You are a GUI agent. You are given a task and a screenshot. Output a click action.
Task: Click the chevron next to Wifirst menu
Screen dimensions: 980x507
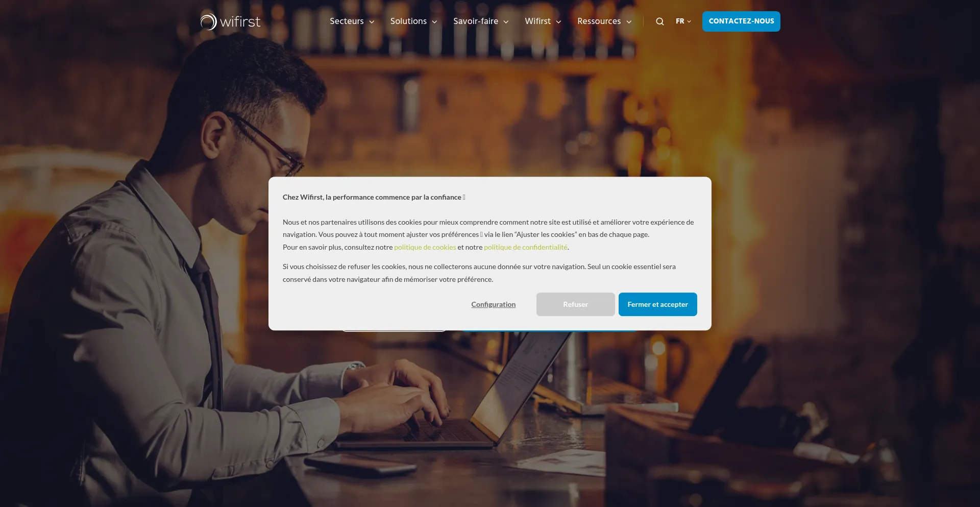pos(558,22)
